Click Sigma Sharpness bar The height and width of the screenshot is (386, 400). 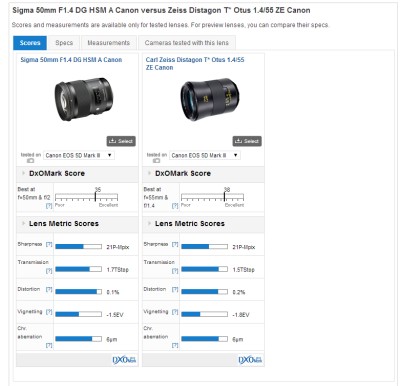click(x=78, y=247)
